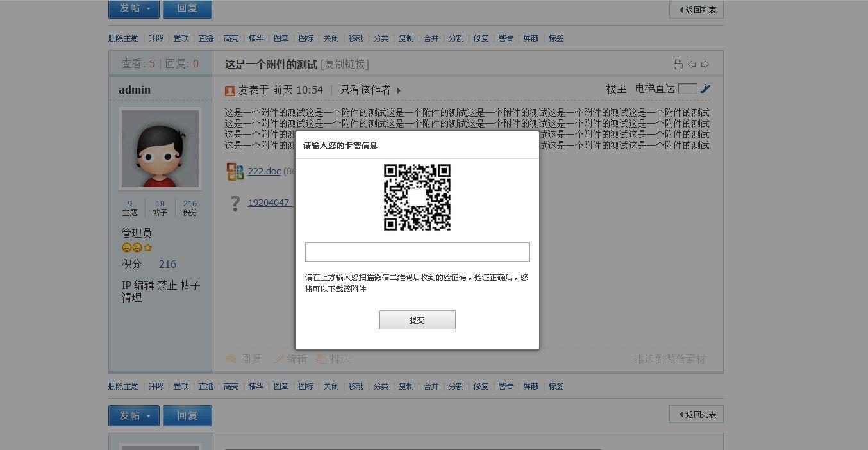Choose 删除主题 in top moderation bar

click(x=124, y=38)
